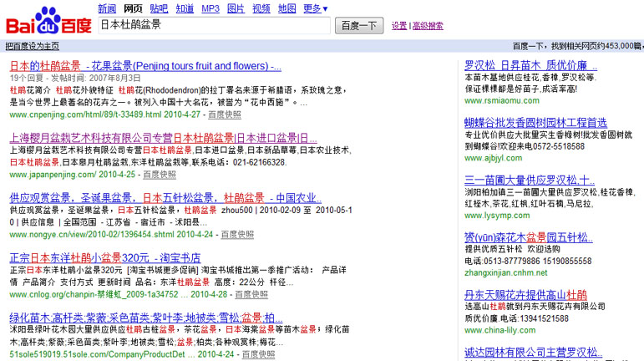Open 百度快照 for japanpenjing.com result
Screen dimensions: 644x361
(160, 175)
